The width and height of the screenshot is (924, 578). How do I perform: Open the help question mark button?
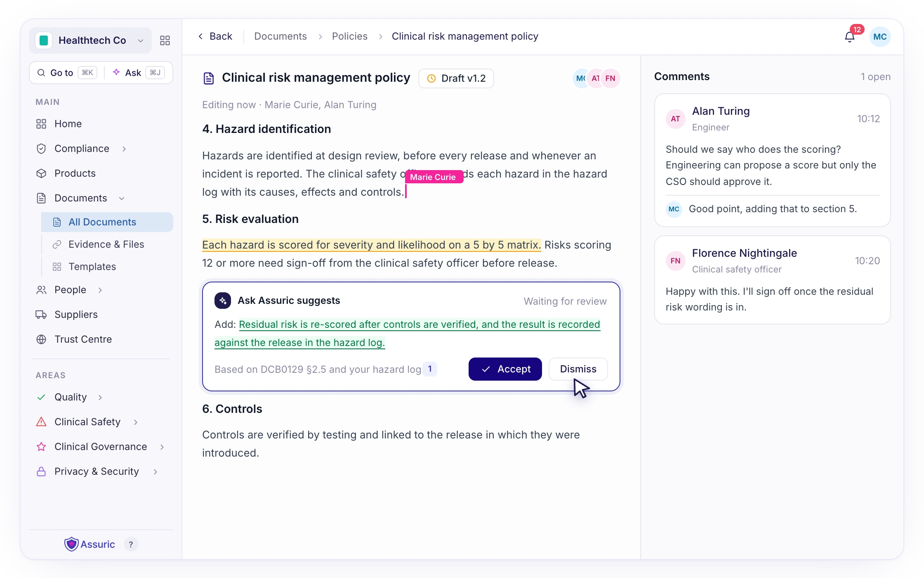tap(131, 545)
